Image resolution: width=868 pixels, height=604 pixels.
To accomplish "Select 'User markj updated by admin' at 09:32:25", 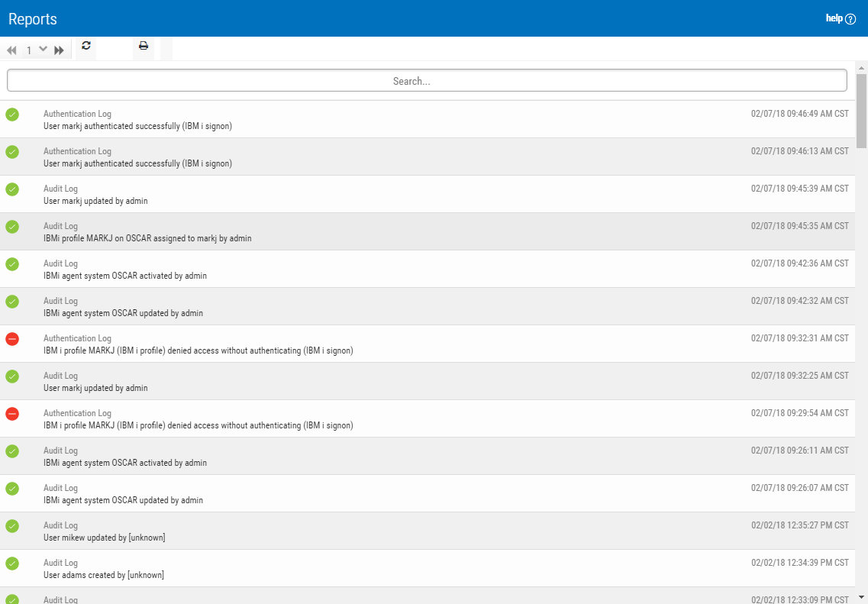I will (x=95, y=388).
